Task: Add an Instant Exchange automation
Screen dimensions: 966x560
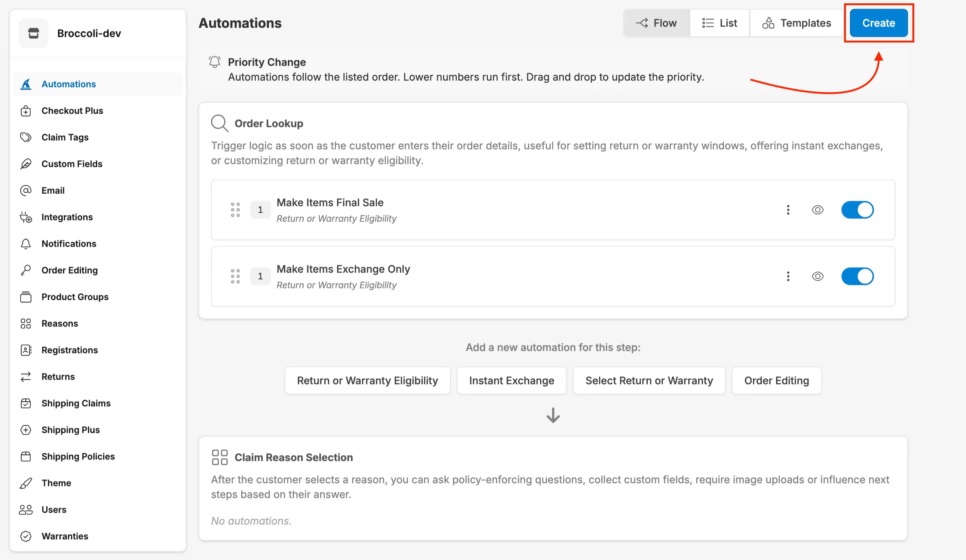Action: click(x=511, y=380)
